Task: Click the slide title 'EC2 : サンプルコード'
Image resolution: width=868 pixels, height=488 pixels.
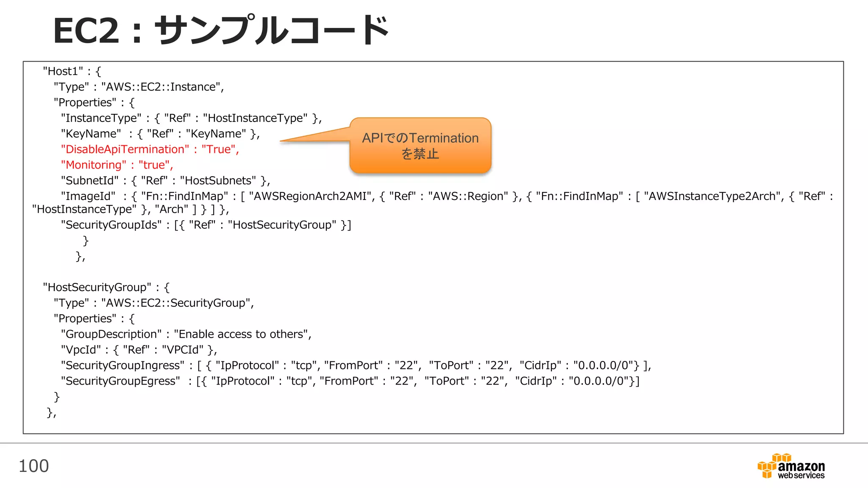Action: point(221,30)
